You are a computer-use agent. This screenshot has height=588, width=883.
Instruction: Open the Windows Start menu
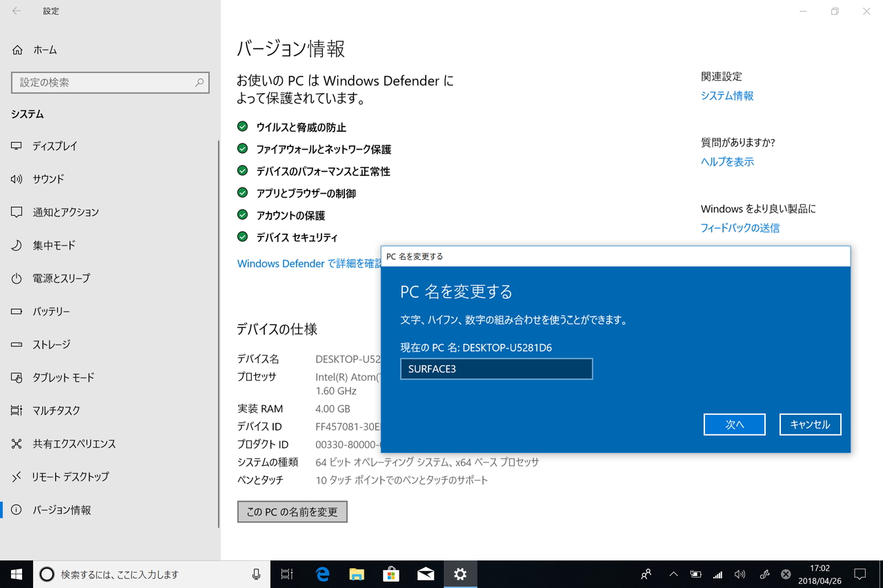point(17,574)
